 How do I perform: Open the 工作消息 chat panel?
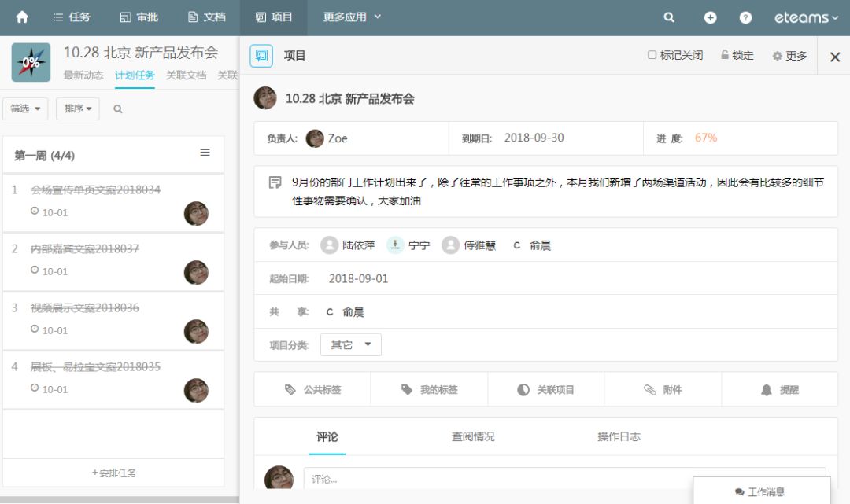tap(761, 491)
